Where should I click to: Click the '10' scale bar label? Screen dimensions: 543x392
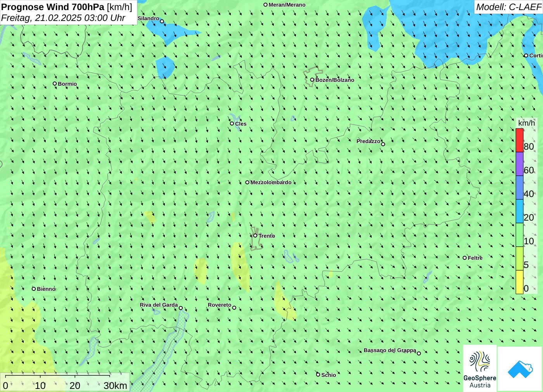pos(40,386)
